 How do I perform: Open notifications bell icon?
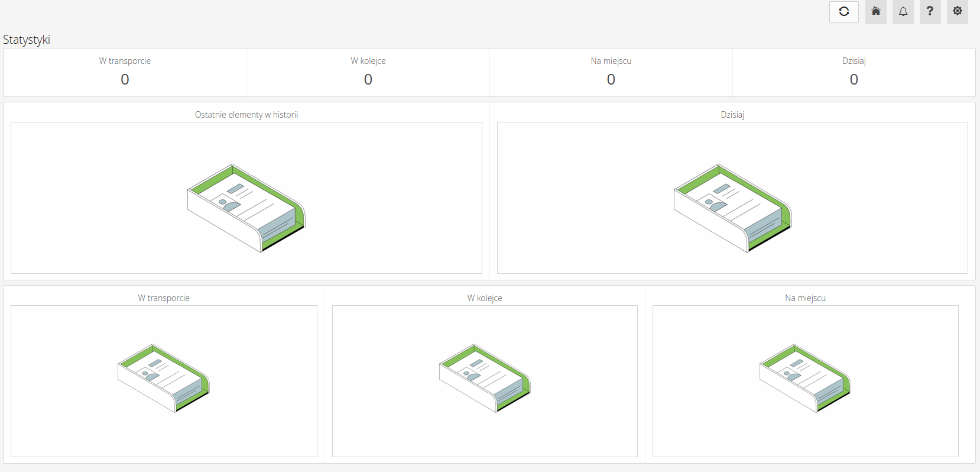(x=903, y=12)
